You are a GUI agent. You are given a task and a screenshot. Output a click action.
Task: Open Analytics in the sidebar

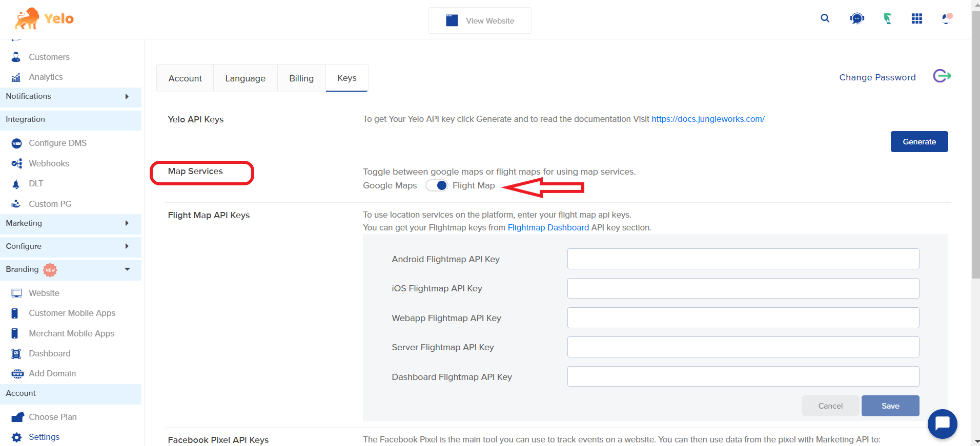46,77
